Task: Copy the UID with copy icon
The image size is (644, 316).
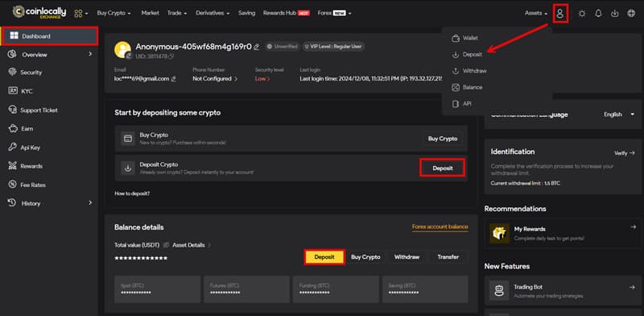Action: [x=171, y=56]
